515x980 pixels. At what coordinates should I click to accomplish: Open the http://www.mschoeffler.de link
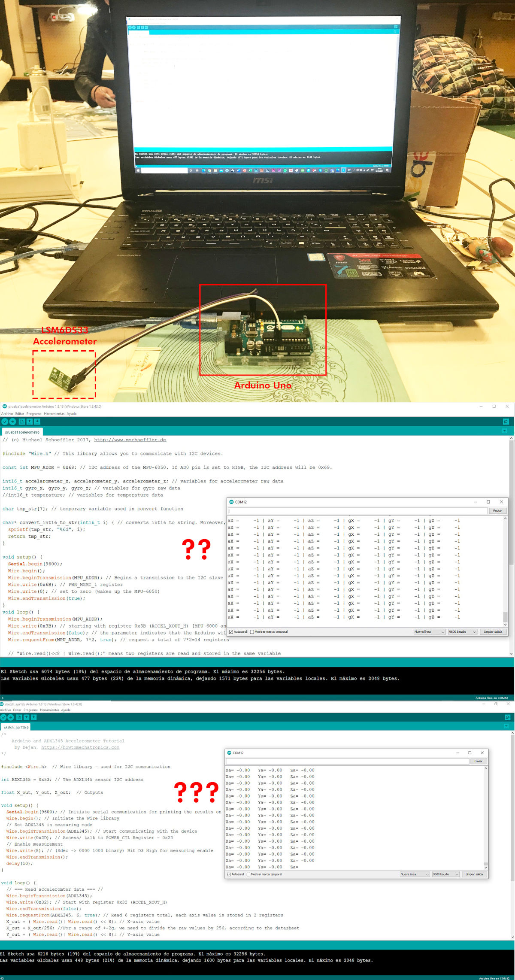[x=130, y=440]
